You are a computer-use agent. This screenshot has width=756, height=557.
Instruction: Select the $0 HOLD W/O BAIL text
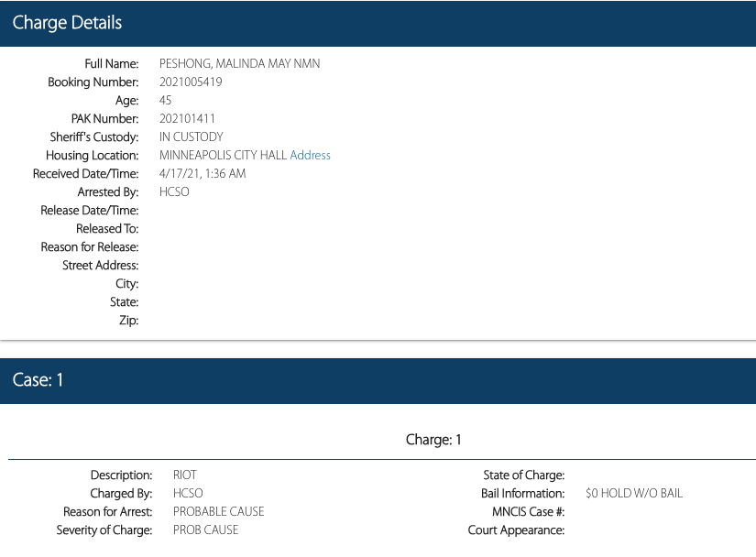click(x=634, y=494)
